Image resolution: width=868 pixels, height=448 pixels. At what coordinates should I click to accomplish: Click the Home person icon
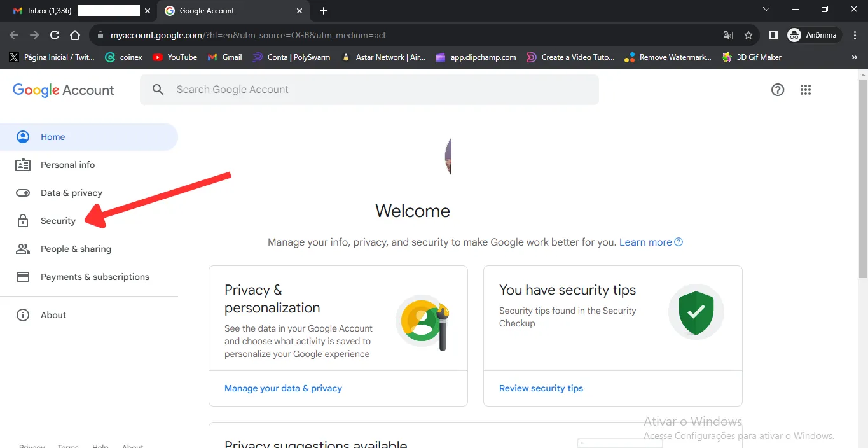(23, 137)
